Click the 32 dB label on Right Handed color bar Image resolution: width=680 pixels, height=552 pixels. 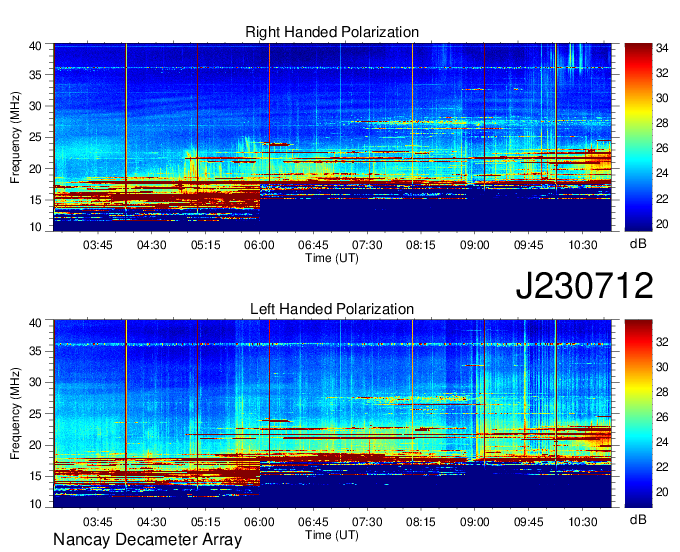point(662,73)
